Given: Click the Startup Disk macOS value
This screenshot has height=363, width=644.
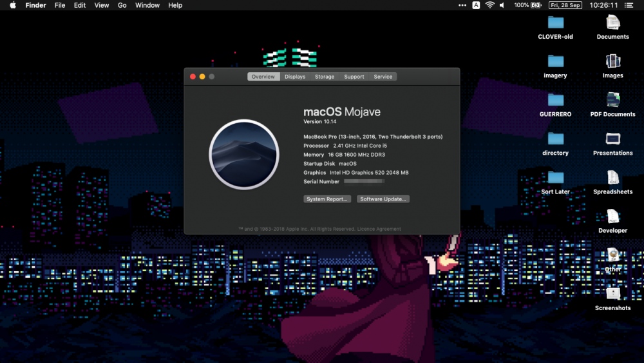Looking at the screenshot, I should click(348, 164).
